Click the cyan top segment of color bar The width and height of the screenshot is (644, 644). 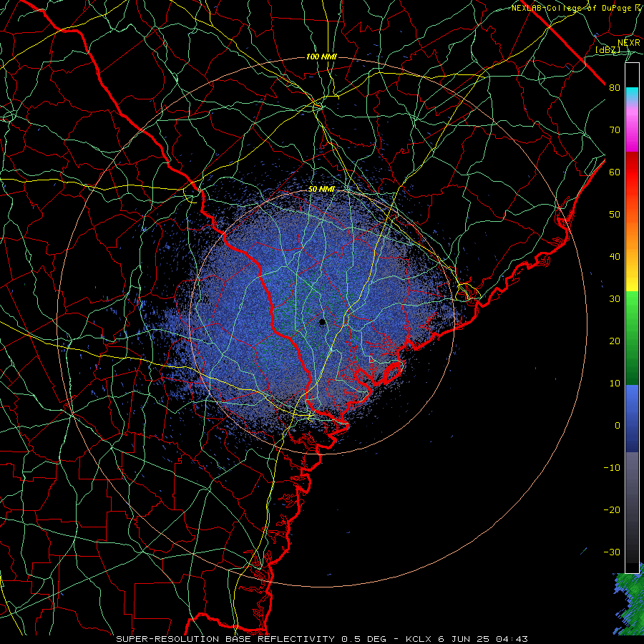click(x=632, y=94)
